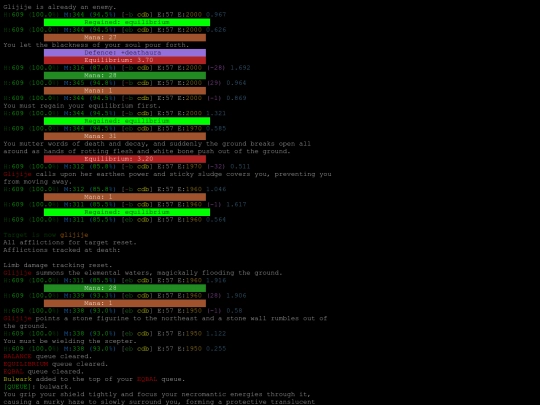Click 'Bulwark added to the top' line
The height and width of the screenshot is (405, 540).
[x=94, y=379]
